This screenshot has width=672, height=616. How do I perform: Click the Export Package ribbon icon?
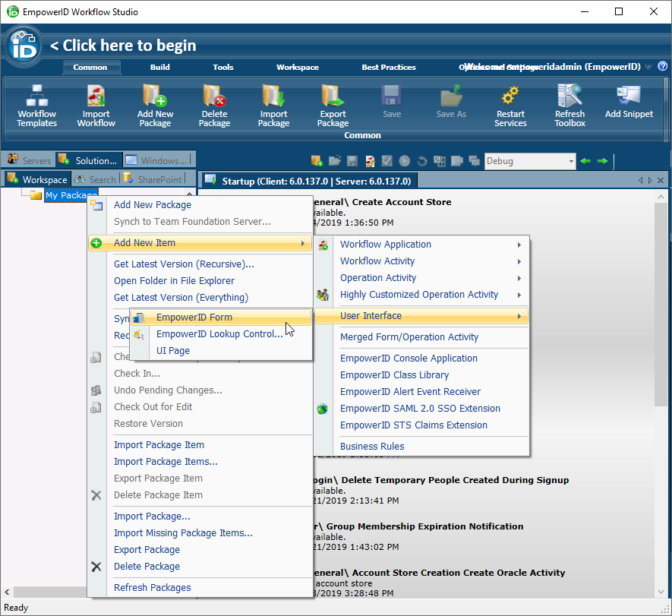click(x=333, y=96)
